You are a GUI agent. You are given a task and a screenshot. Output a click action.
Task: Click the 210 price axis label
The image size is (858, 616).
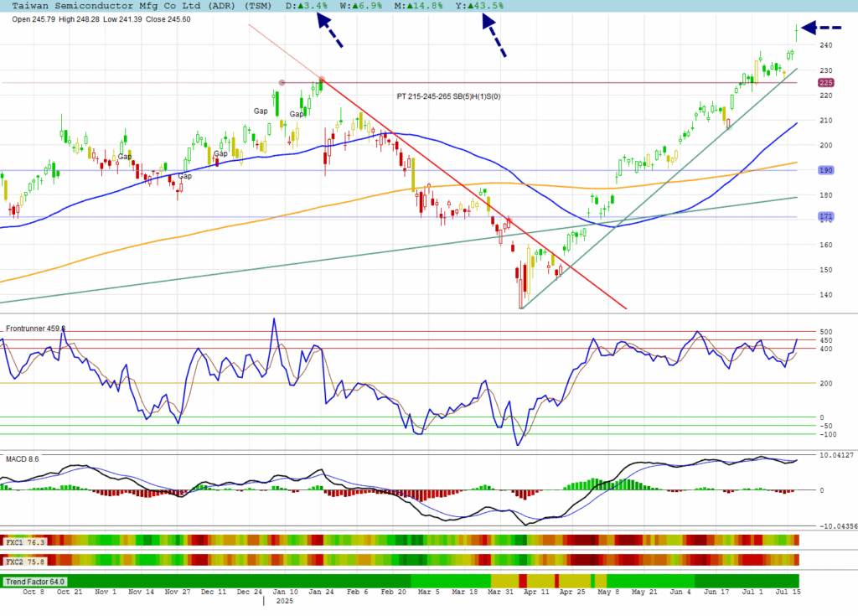click(825, 121)
